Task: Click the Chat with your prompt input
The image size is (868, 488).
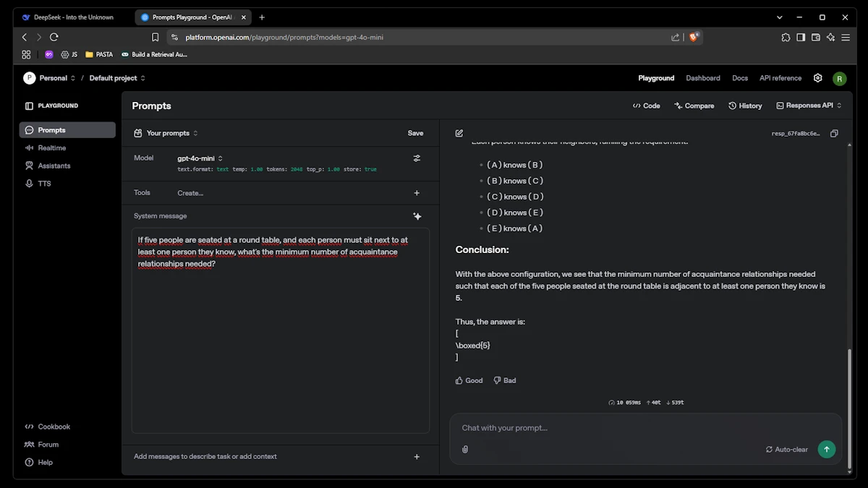Action: pyautogui.click(x=608, y=428)
